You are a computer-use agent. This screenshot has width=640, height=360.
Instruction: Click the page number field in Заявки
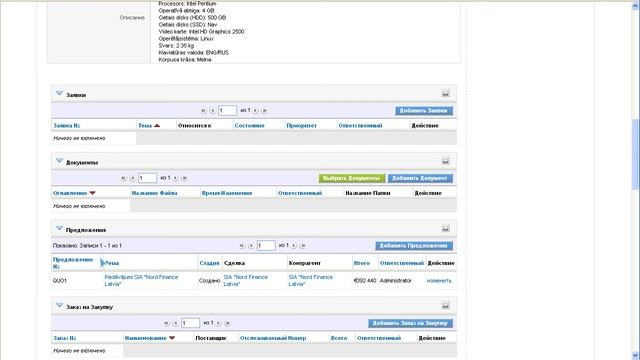tap(227, 111)
